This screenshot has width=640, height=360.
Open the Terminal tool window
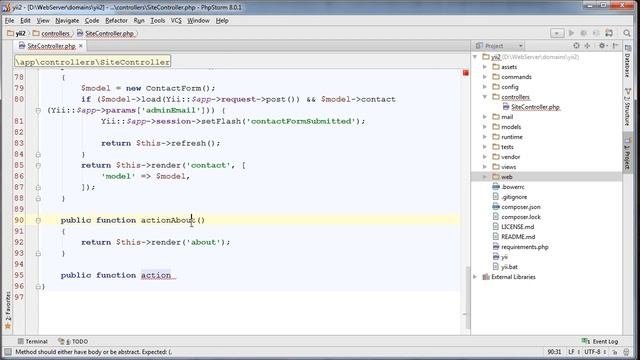[x=33, y=341]
